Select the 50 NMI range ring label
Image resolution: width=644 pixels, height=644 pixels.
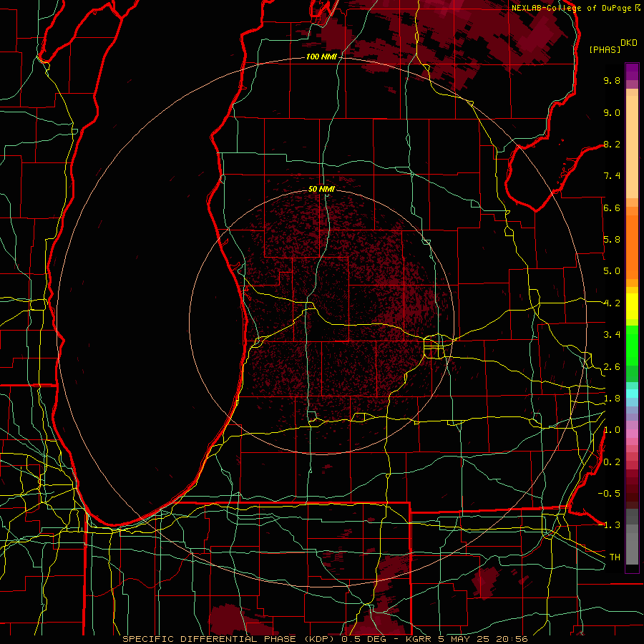(x=321, y=189)
